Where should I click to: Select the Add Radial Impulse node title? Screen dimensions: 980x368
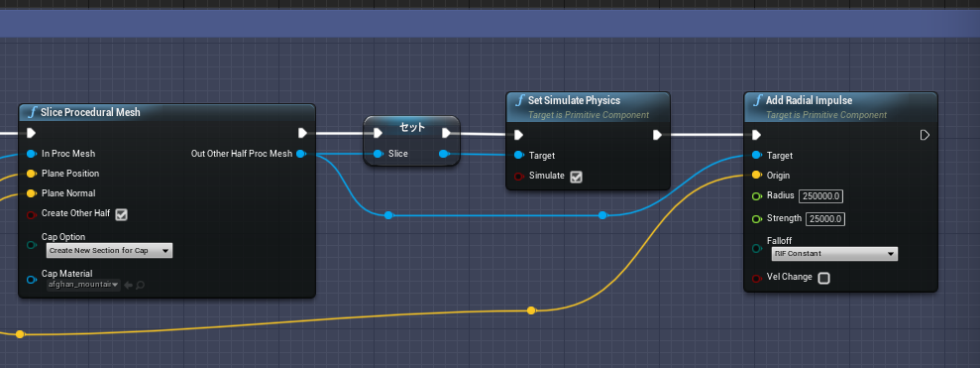coord(809,100)
